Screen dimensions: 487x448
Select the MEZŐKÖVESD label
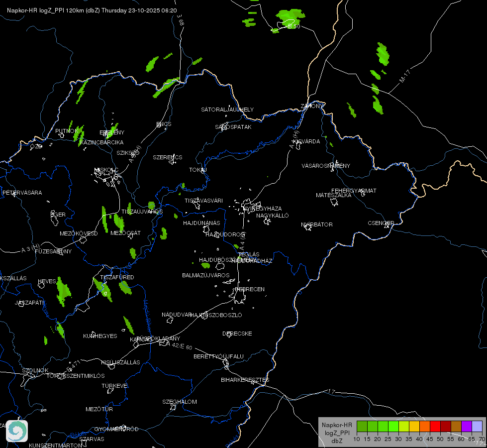coord(79,233)
